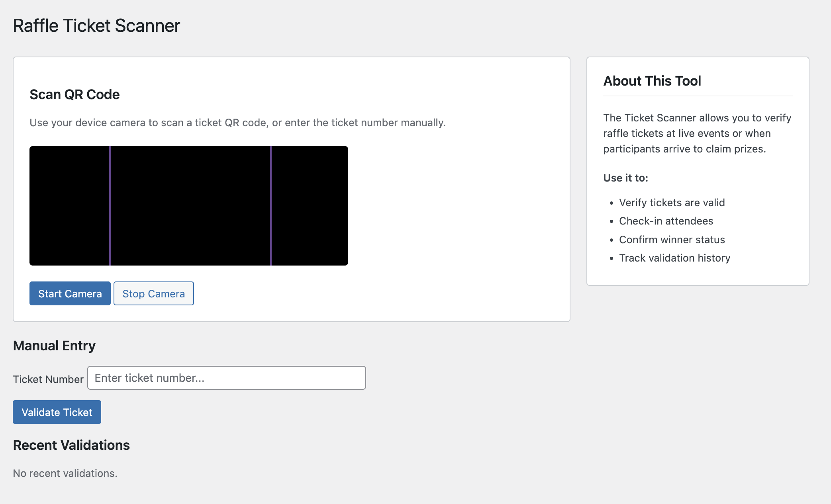831x504 pixels.
Task: Click the About This Tool heading
Action: (652, 81)
